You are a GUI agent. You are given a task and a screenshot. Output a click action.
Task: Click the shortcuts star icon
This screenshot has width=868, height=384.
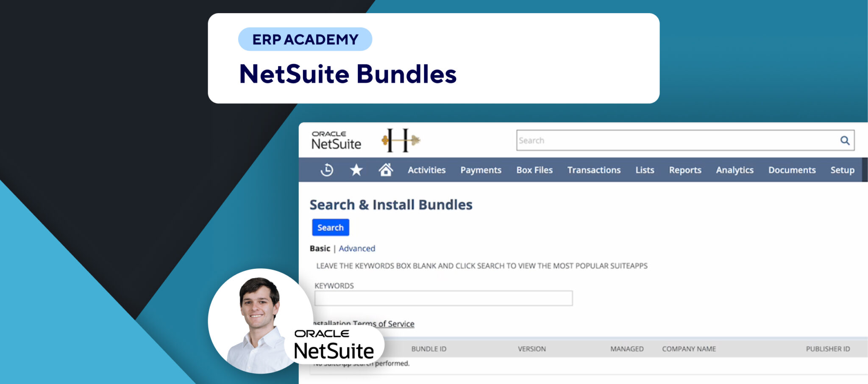point(356,170)
